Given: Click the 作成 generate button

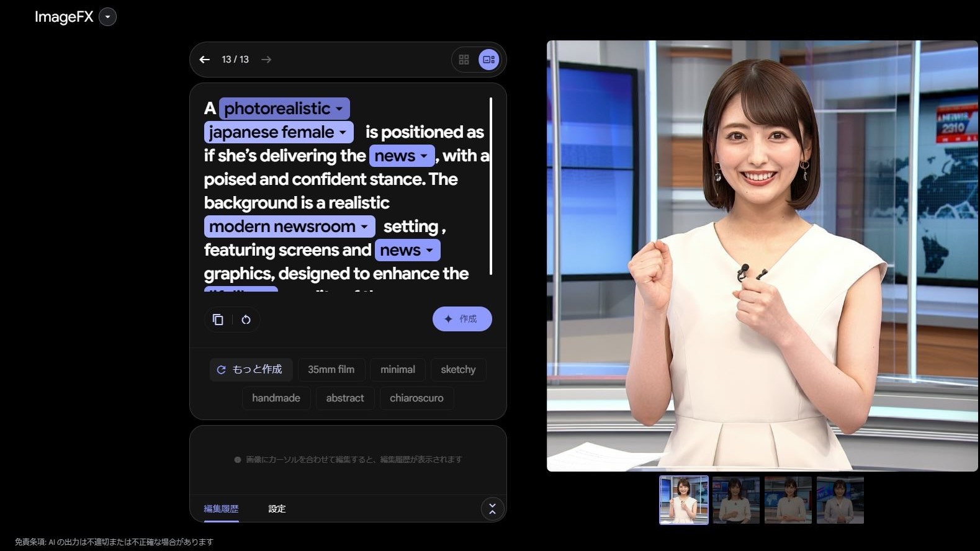Looking at the screenshot, I should [x=462, y=319].
